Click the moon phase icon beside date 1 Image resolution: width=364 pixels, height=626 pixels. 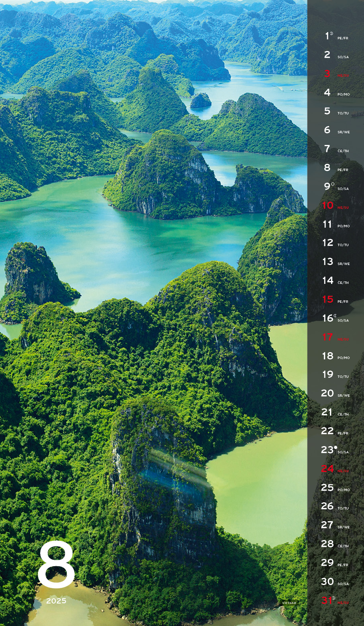coord(332,33)
